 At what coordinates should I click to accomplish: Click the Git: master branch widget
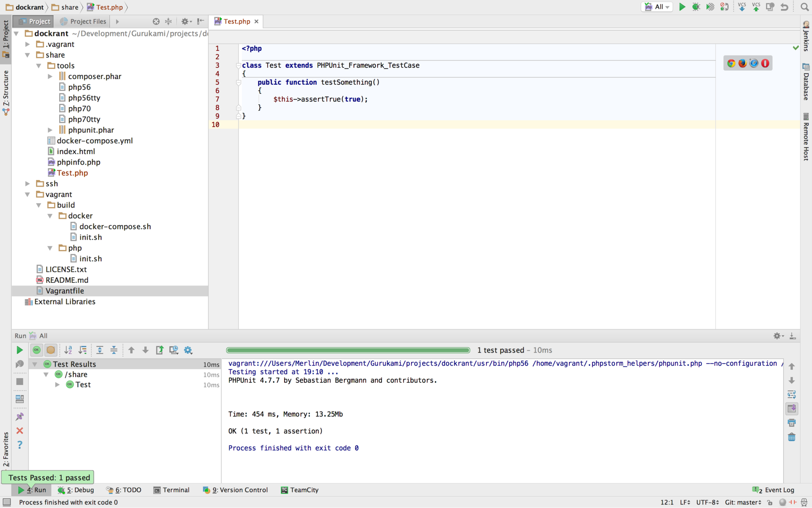pos(743,502)
